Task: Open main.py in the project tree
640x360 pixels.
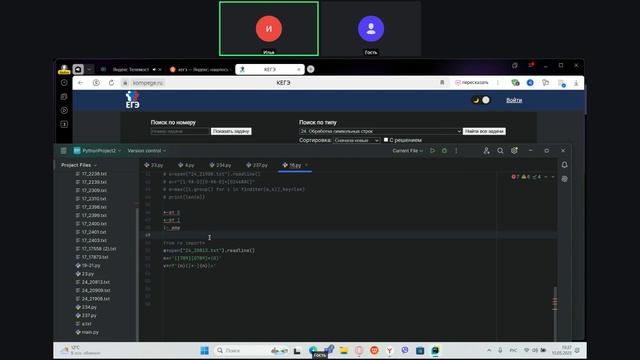Action: pyautogui.click(x=87, y=332)
